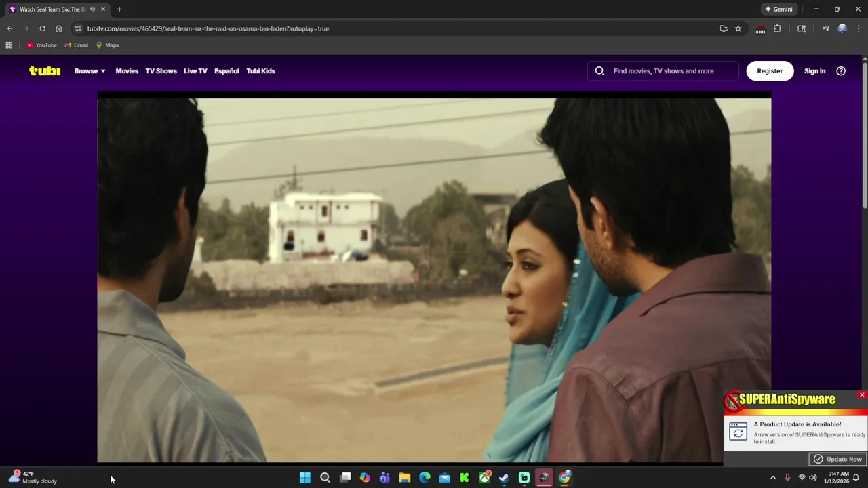This screenshot has height=488, width=868.
Task: Open the side panel search icon in the Chrome toolbar
Action: 802,28
